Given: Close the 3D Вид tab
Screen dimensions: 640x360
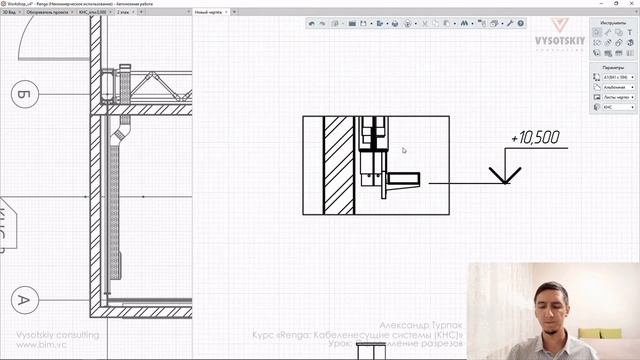Looking at the screenshot, I should [20, 12].
